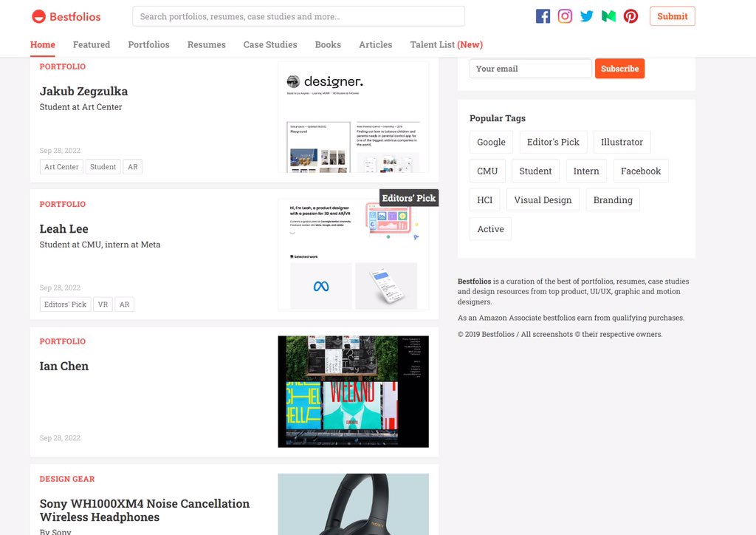Image resolution: width=756 pixels, height=535 pixels.
Task: Click Student tag on Jakub's card
Action: point(103,167)
